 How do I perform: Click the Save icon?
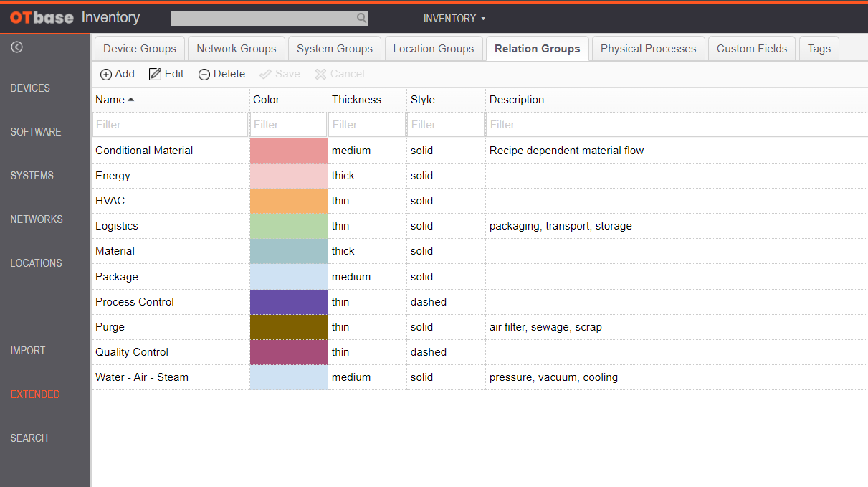pos(266,73)
